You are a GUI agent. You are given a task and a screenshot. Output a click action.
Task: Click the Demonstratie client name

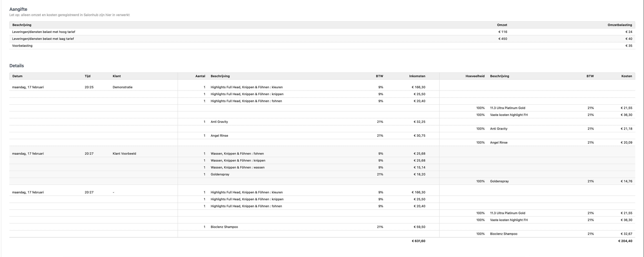coord(122,87)
